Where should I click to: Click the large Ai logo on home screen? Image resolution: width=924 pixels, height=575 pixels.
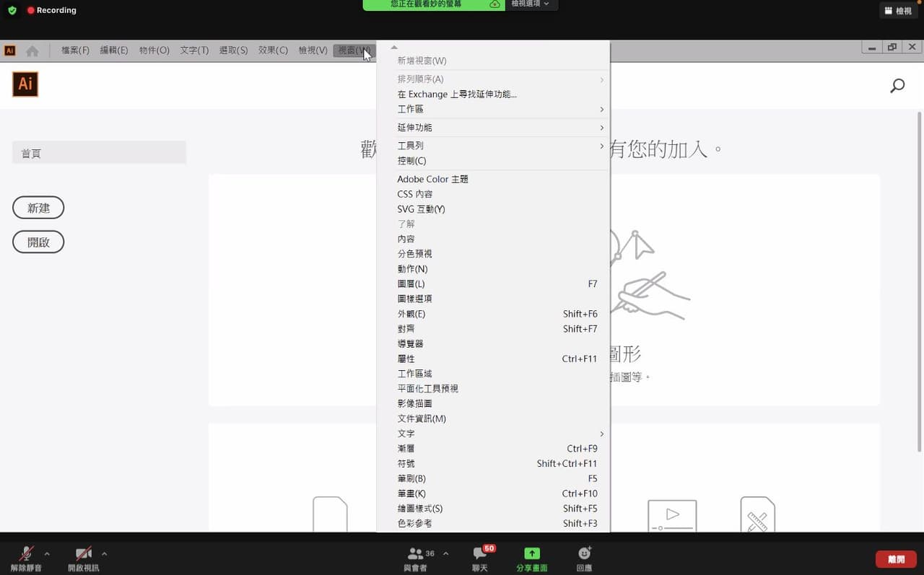click(x=25, y=84)
